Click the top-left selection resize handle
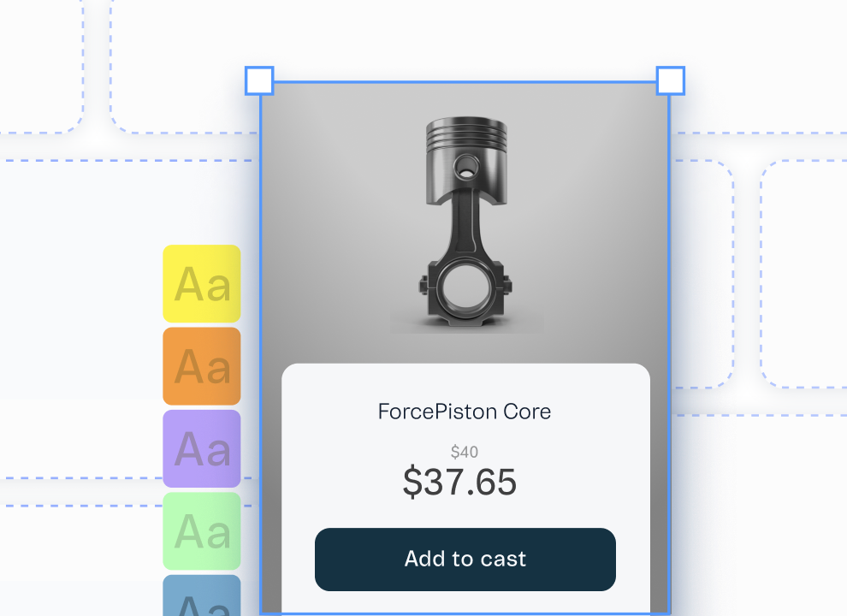 (x=259, y=81)
